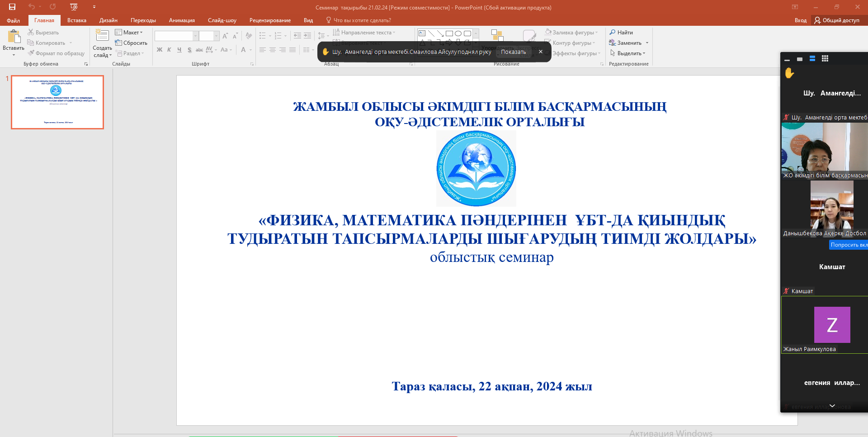Click Сбросить to reset the slide
Screen dimensions: 868x437
[131, 43]
